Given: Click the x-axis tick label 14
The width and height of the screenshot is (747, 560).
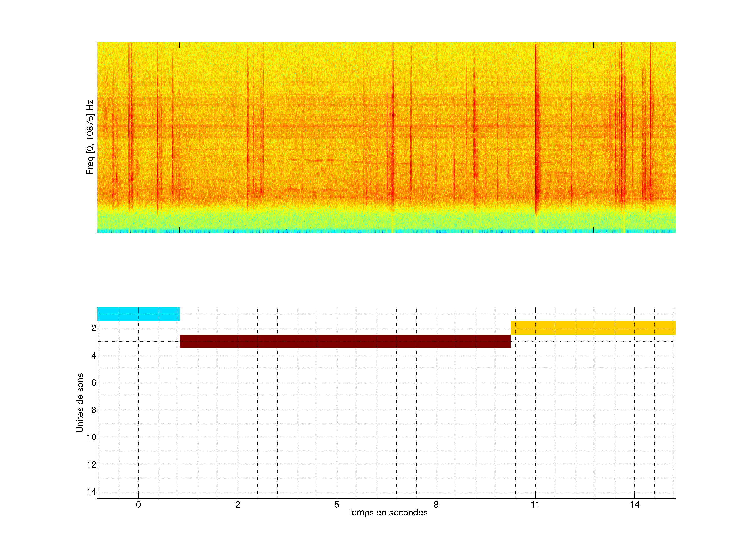Looking at the screenshot, I should [x=634, y=505].
